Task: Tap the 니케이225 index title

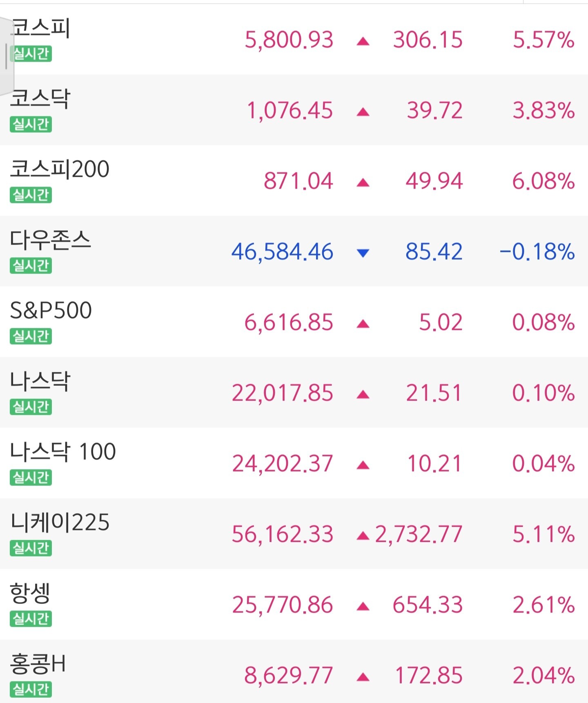Action: coord(60,522)
